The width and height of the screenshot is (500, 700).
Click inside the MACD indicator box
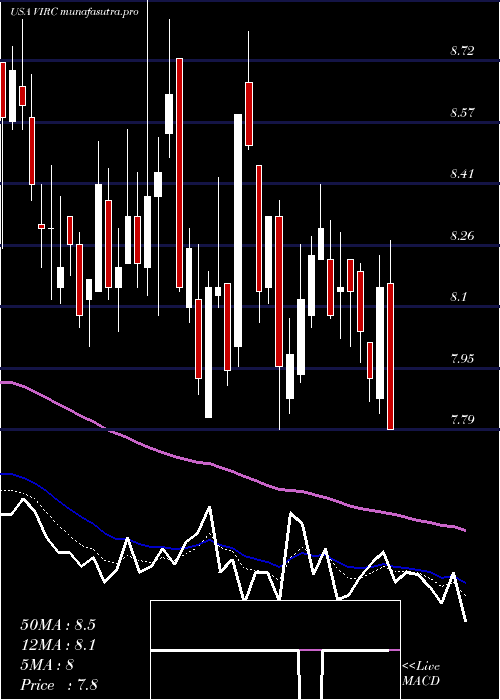[275, 650]
